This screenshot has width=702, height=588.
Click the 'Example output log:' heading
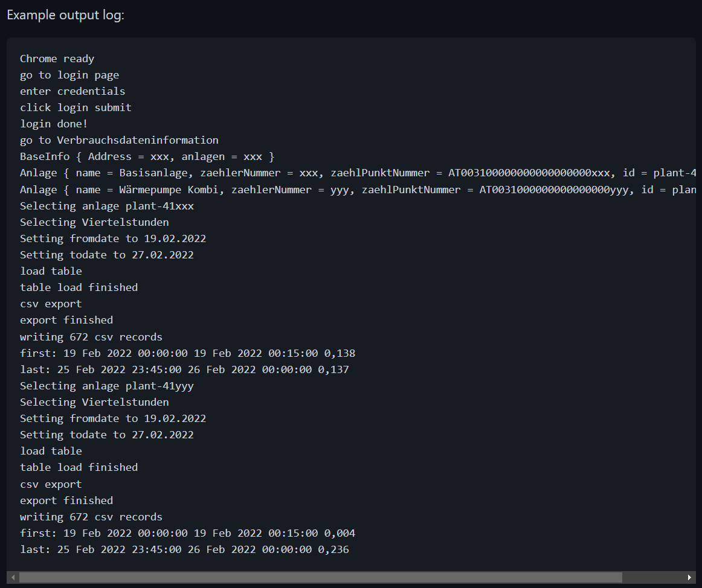65,14
